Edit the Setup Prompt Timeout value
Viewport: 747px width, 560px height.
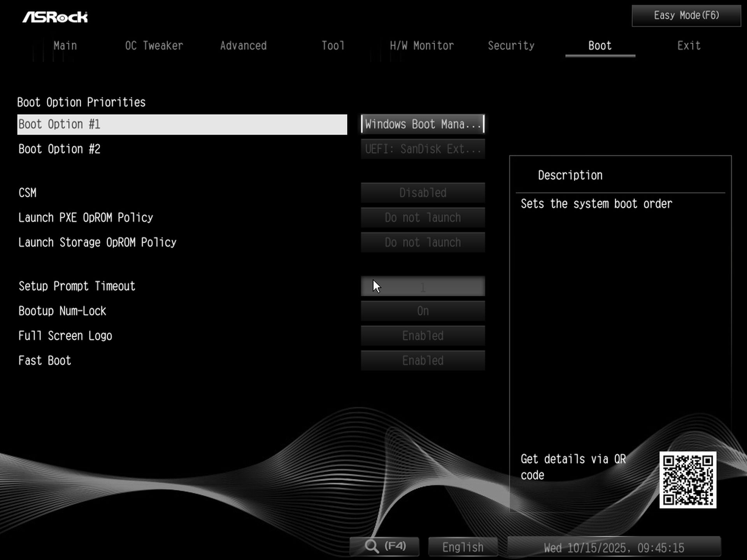tap(423, 286)
